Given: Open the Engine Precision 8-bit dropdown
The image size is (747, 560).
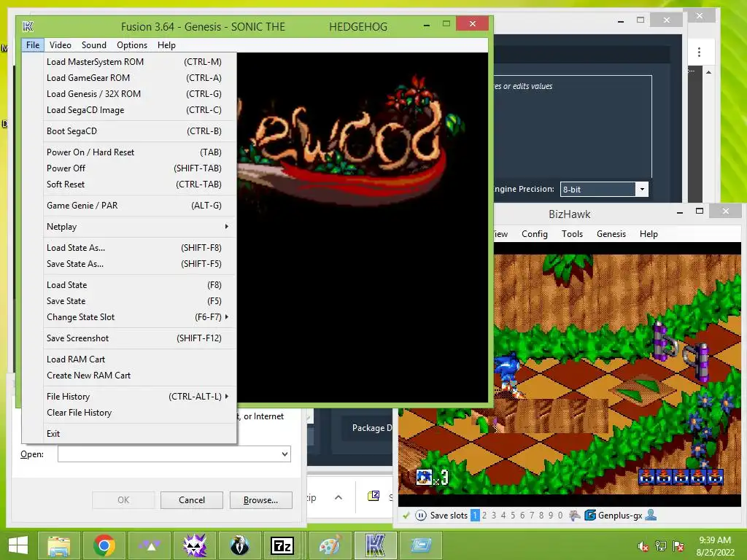Looking at the screenshot, I should click(x=642, y=189).
